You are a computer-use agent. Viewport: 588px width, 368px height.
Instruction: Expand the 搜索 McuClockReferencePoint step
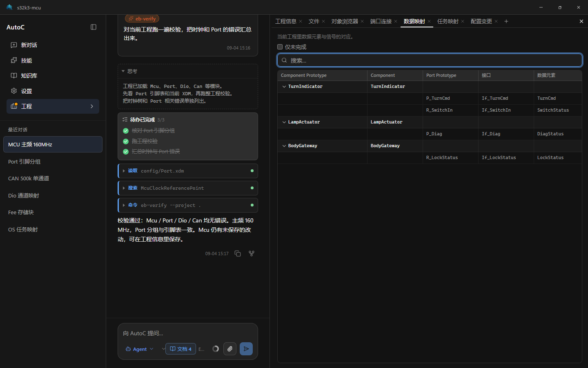(x=188, y=188)
